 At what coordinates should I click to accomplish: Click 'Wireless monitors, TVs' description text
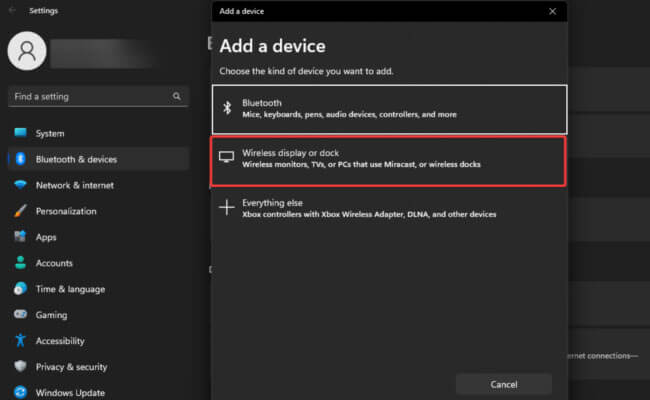tap(361, 165)
